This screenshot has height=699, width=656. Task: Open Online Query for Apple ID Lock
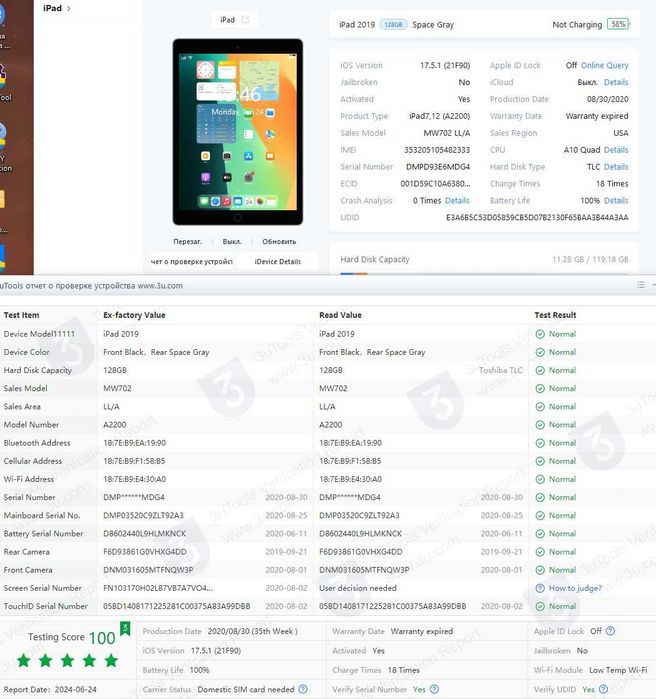pos(604,65)
